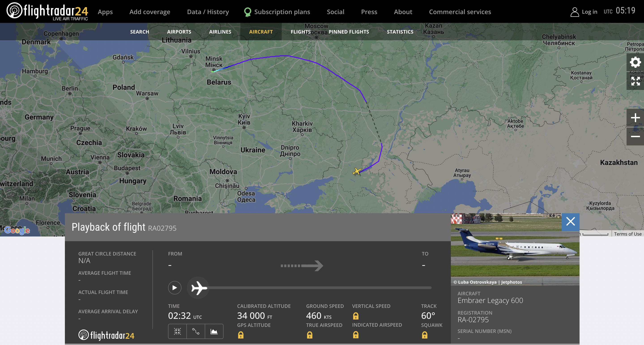Open the About menu
Screen dimensions: 644x345
click(403, 12)
